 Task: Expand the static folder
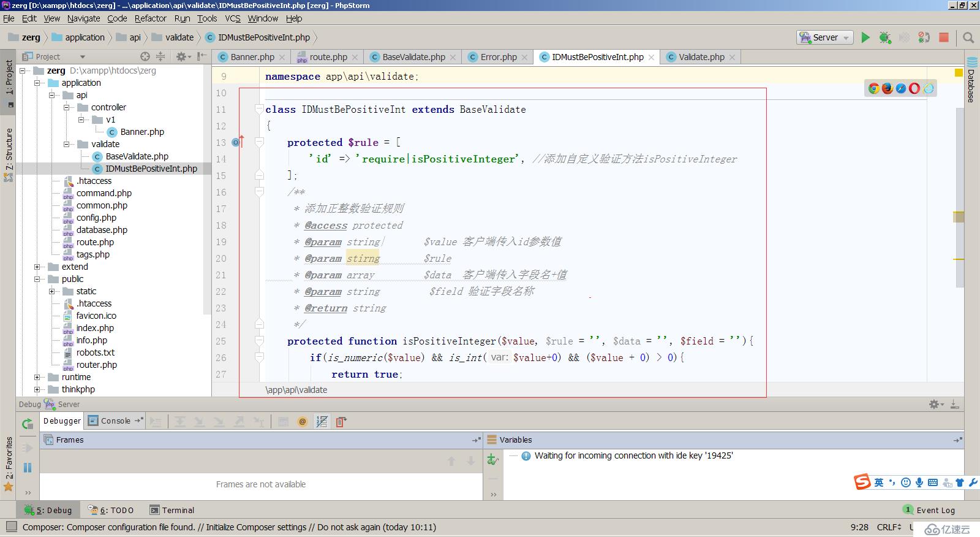(x=52, y=291)
